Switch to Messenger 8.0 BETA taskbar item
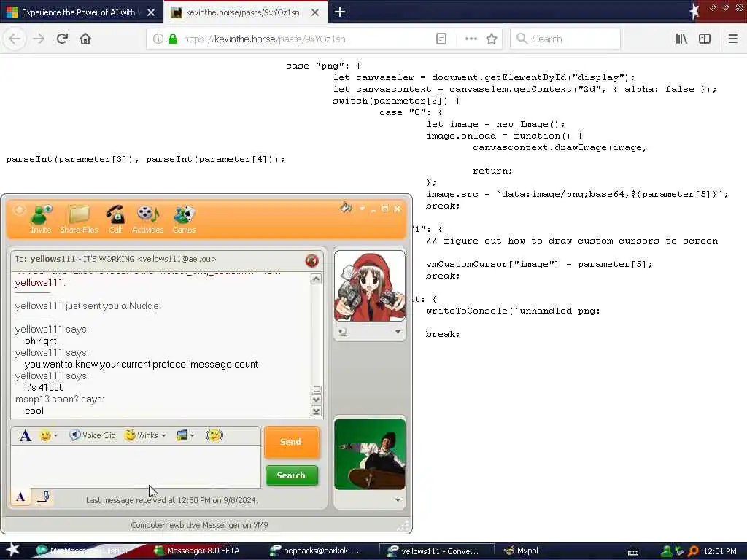747x560 pixels. click(197, 551)
